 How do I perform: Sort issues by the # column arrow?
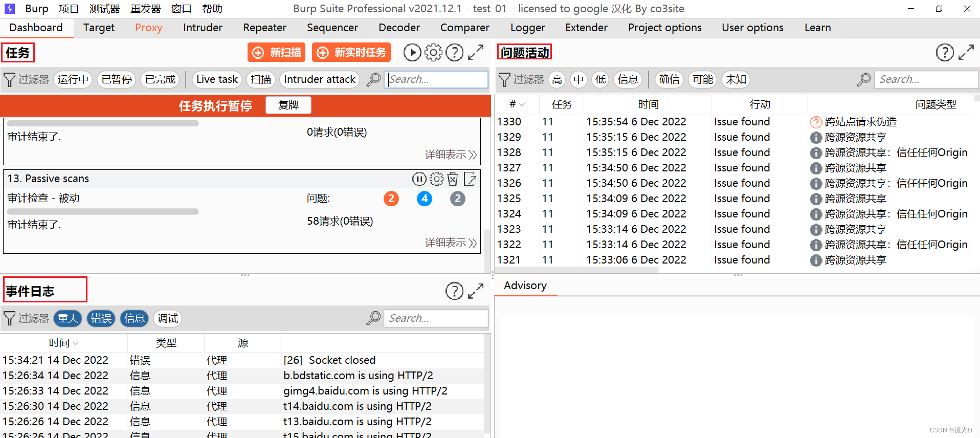click(522, 105)
